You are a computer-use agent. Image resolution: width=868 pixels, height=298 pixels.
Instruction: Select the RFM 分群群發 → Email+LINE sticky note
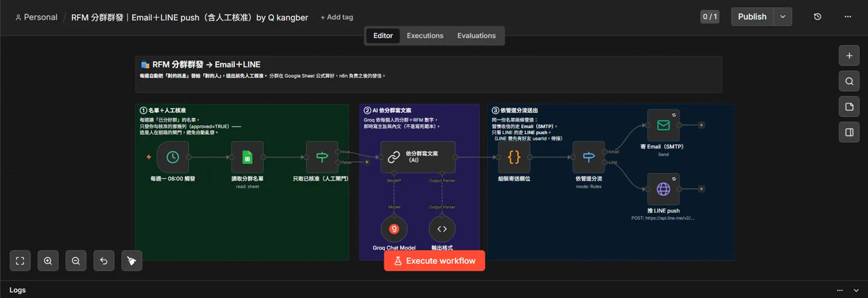(x=429, y=74)
